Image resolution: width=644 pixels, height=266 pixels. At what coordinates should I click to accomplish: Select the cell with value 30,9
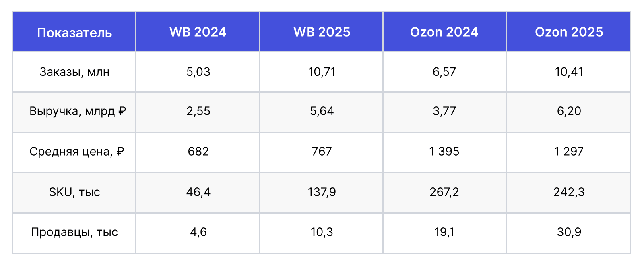point(569,232)
